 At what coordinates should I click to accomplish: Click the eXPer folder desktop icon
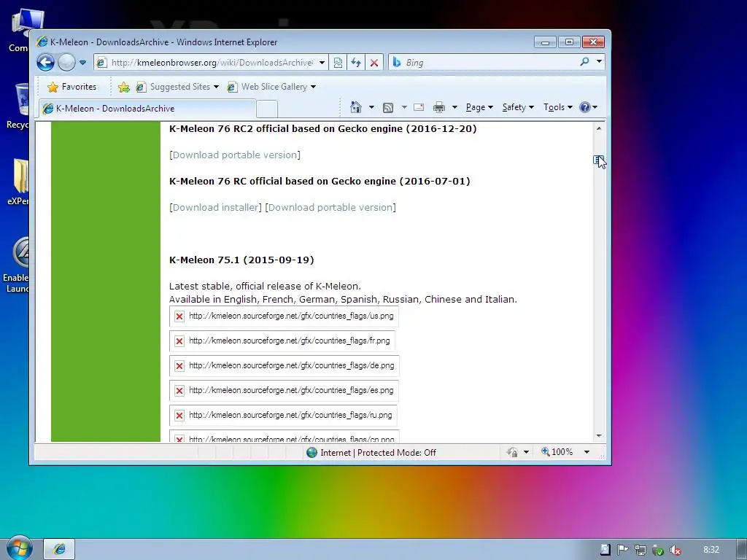19,182
